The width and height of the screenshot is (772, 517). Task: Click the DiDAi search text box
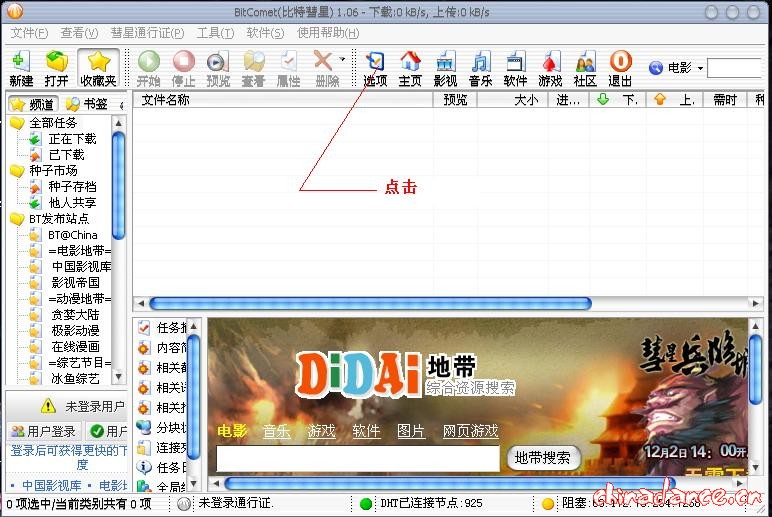click(358, 458)
